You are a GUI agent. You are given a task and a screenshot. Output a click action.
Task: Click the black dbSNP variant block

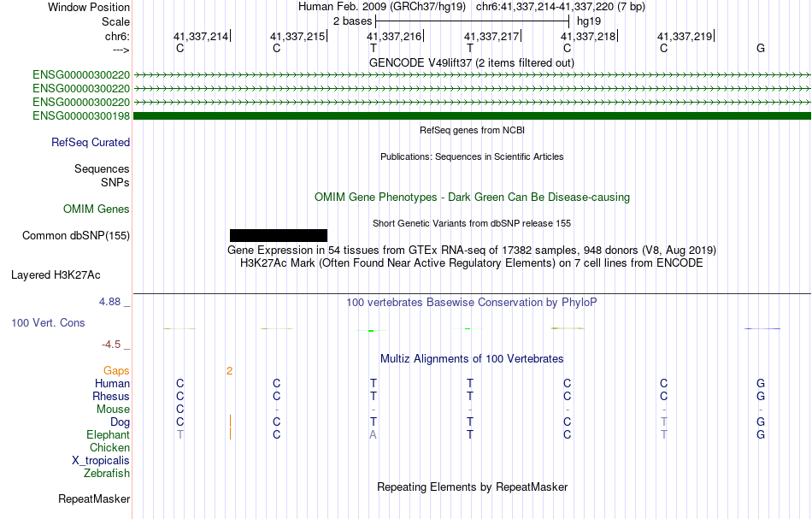pyautogui.click(x=279, y=236)
